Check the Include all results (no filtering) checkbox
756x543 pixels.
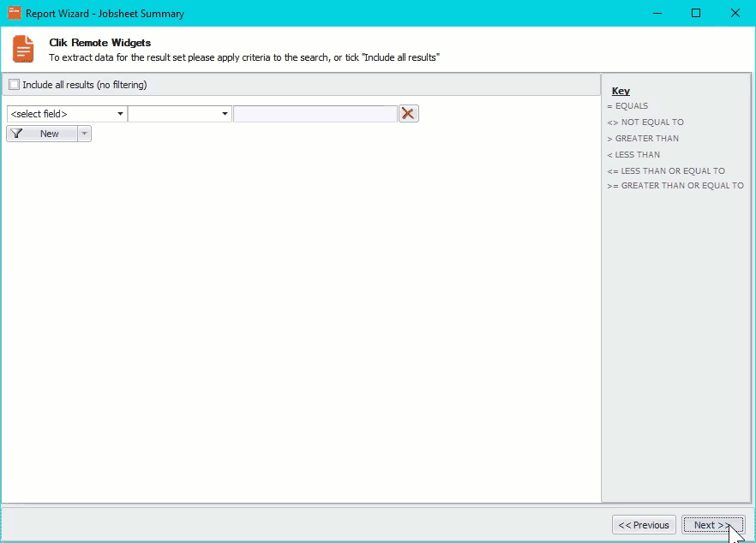(x=14, y=84)
